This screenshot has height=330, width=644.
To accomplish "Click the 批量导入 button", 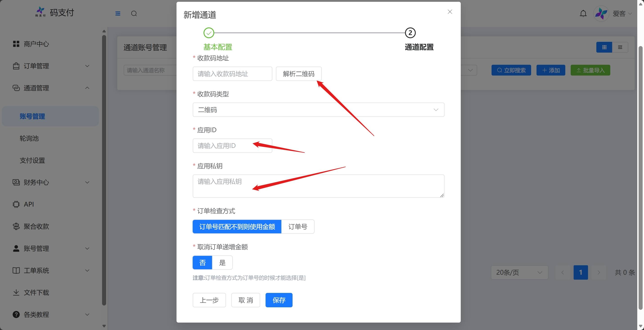I will pos(590,70).
